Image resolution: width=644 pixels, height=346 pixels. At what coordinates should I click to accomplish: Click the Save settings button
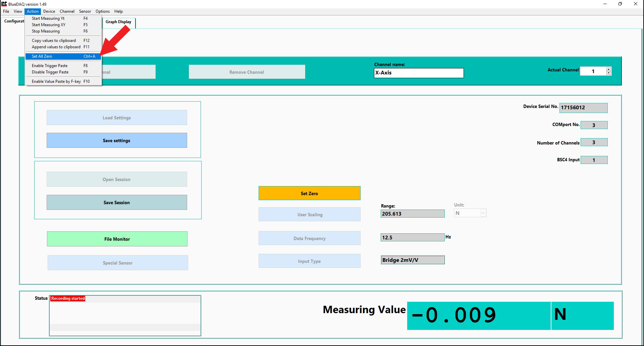117,140
